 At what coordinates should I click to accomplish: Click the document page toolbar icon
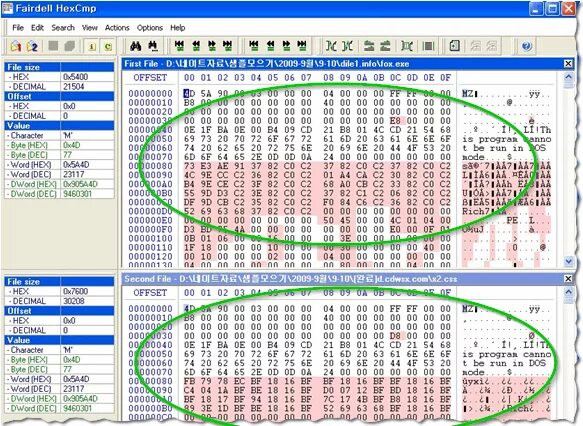[454, 46]
